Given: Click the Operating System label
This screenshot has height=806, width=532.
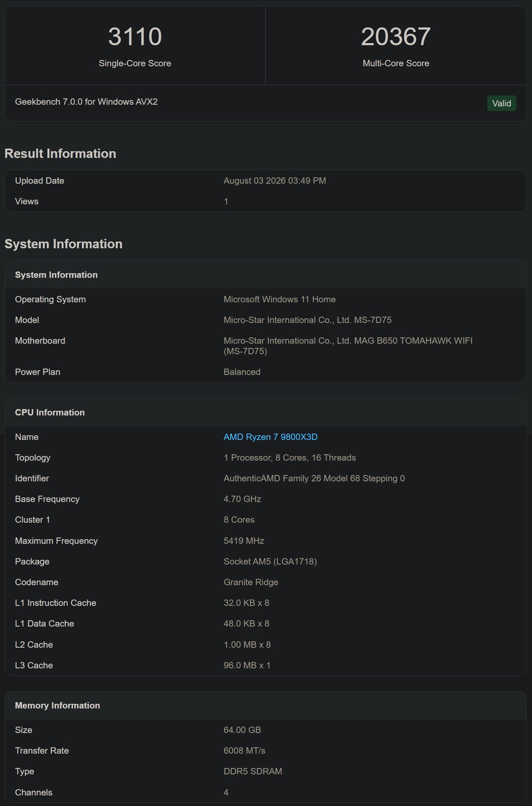Looking at the screenshot, I should [x=50, y=299].
